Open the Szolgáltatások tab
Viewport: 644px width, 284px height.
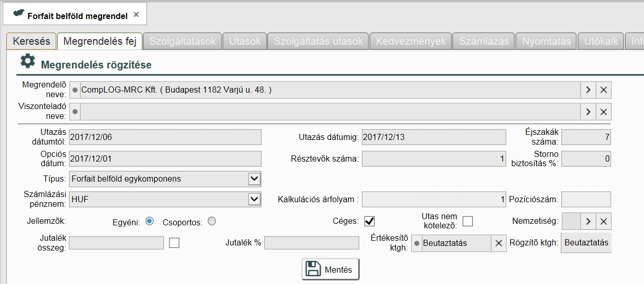pyautogui.click(x=182, y=41)
